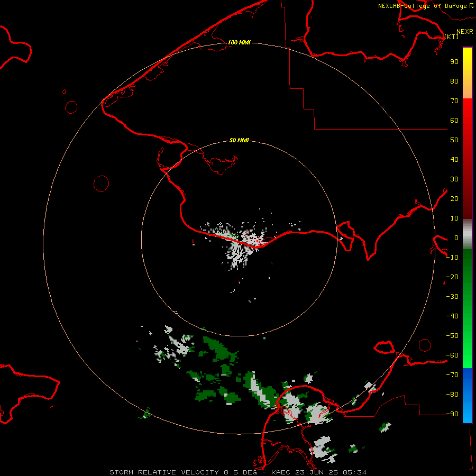Click the "NEXLAB-College of DuPage" header text
The height and width of the screenshot is (476, 476).
tap(423, 6)
